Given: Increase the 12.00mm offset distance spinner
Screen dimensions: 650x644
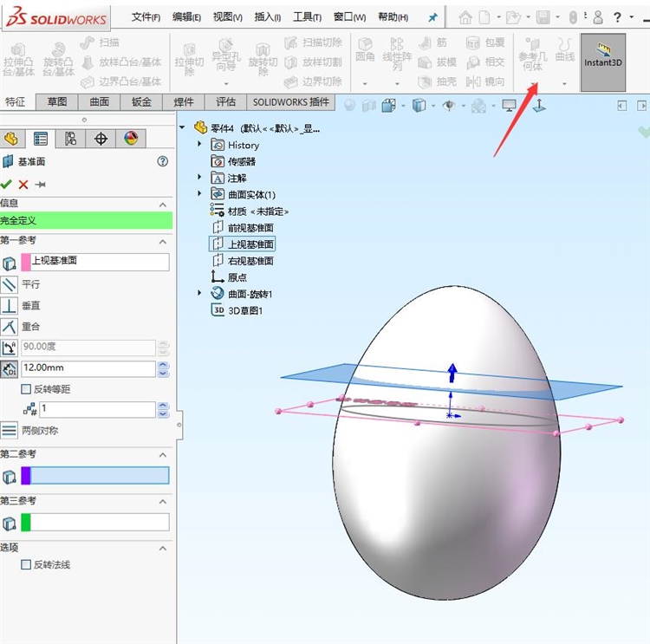Looking at the screenshot, I should [x=163, y=365].
